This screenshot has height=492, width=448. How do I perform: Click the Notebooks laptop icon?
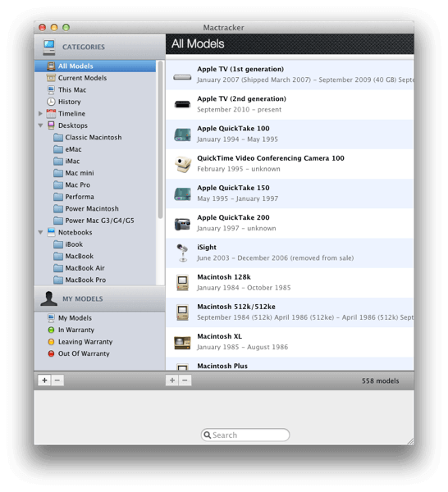tap(51, 232)
